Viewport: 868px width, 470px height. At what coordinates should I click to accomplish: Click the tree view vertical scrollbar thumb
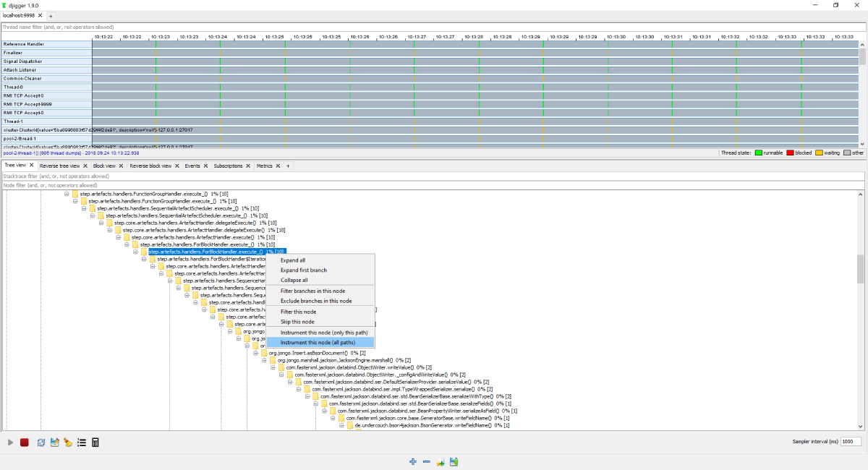tap(861, 269)
